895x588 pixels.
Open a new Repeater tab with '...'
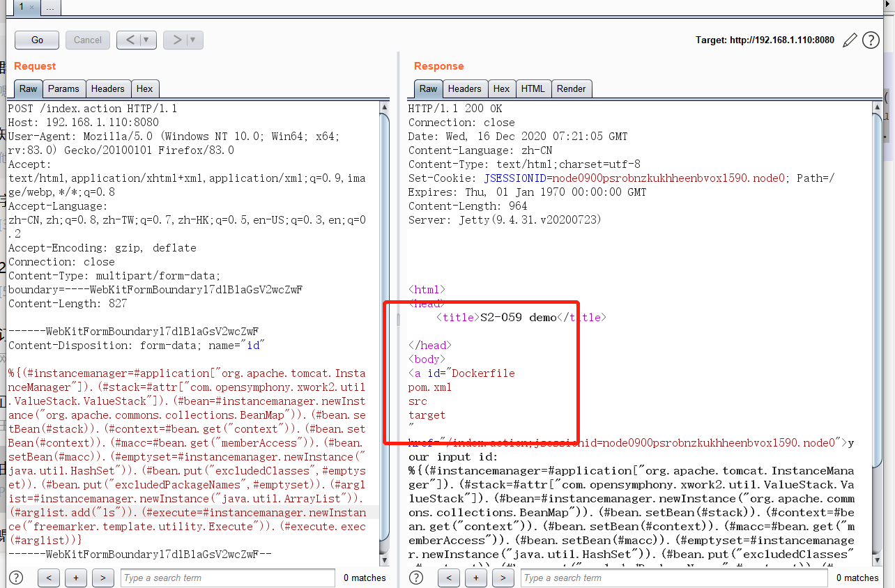(x=51, y=7)
